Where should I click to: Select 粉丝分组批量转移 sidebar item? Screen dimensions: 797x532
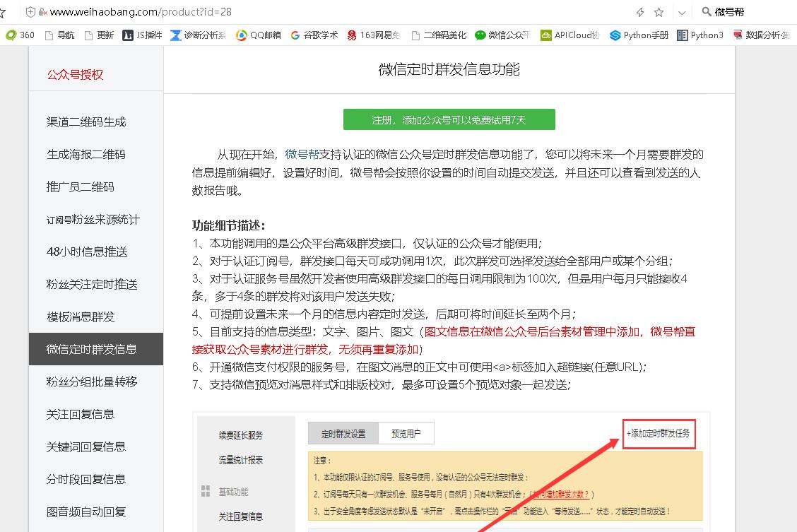[92, 382]
